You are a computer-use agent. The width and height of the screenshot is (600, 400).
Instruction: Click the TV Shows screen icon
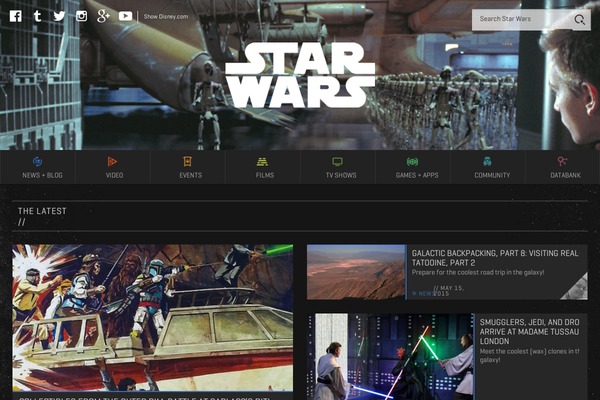point(337,162)
